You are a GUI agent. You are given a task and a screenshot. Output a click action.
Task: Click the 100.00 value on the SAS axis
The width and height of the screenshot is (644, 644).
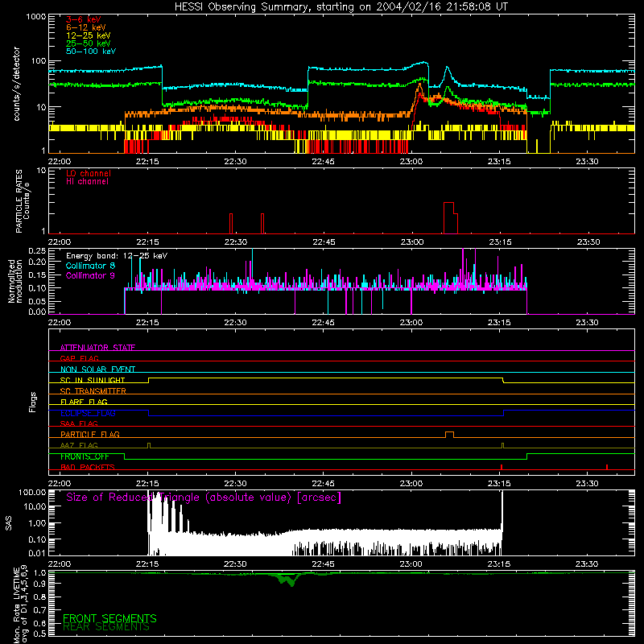pos(32,492)
